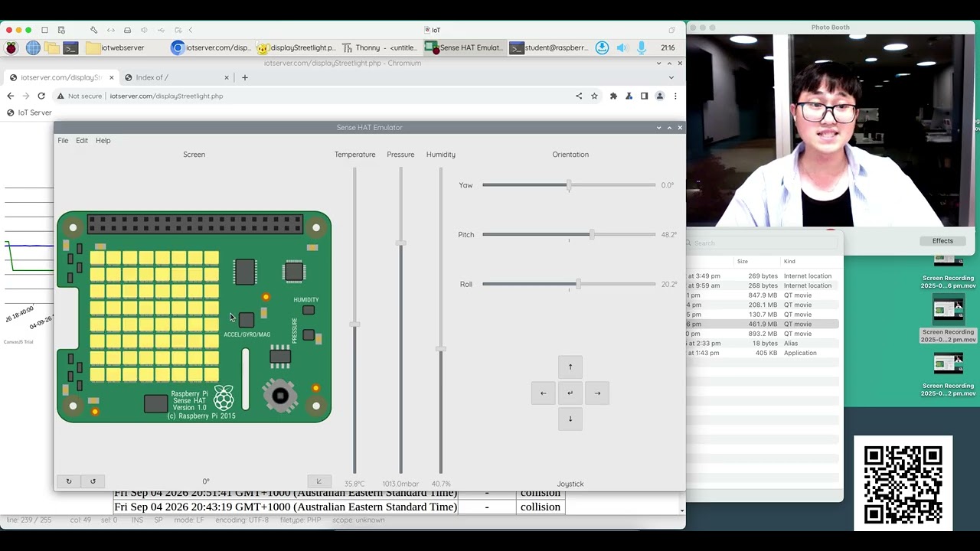Adjust the Pressure vertical slider handle
Image resolution: width=980 pixels, height=551 pixels.
pos(400,243)
